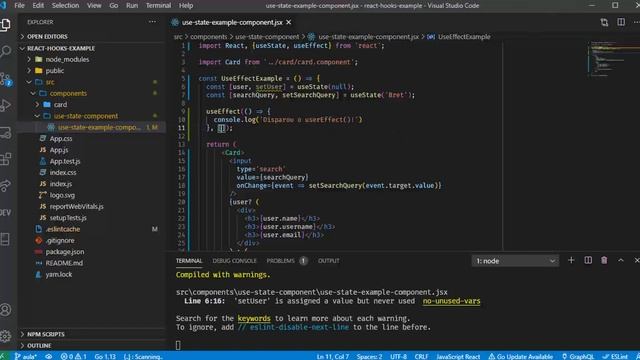This screenshot has height=360, width=640.
Task: Open the Extensions view
Action: [6, 159]
